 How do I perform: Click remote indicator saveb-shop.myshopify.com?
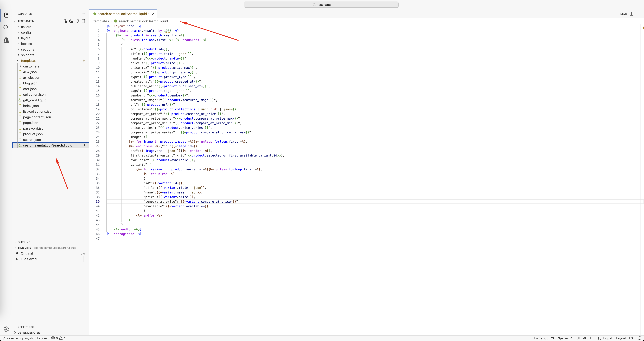(x=25, y=338)
